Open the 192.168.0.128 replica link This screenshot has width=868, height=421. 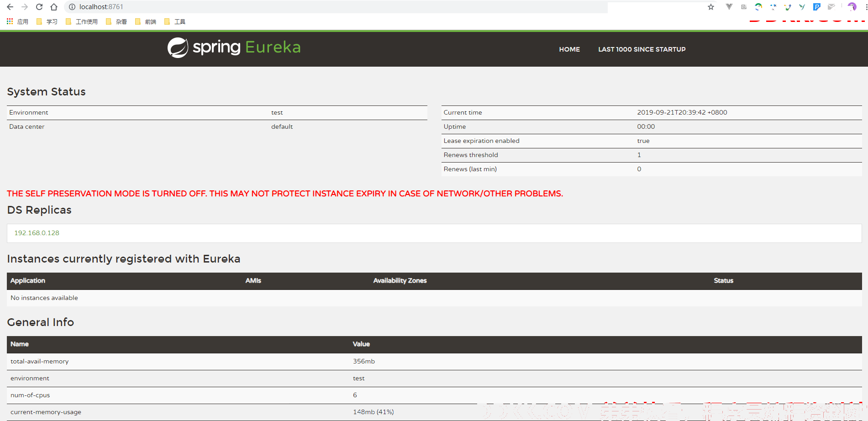coord(37,233)
